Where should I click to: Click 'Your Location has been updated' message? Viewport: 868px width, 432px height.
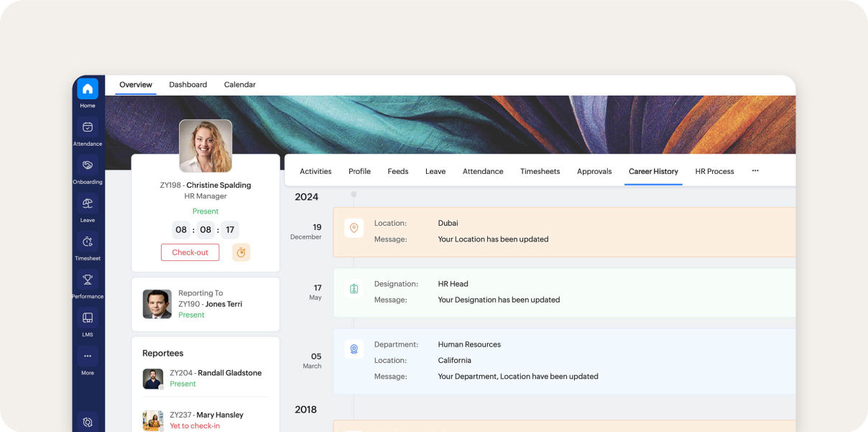point(493,239)
